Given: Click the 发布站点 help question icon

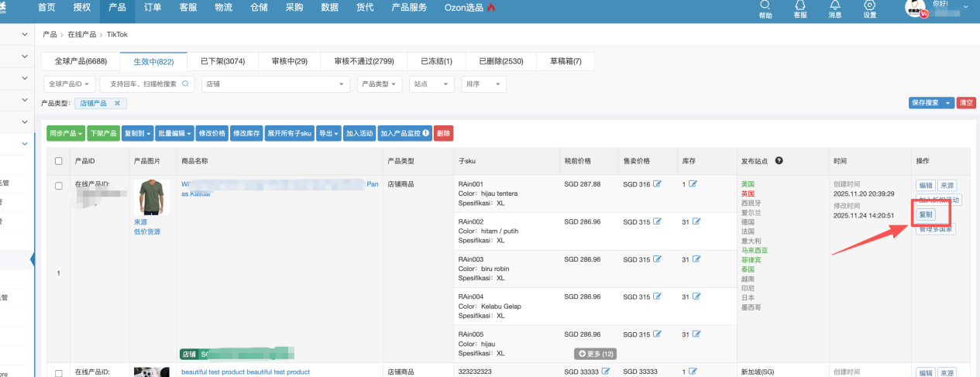Looking at the screenshot, I should (779, 160).
